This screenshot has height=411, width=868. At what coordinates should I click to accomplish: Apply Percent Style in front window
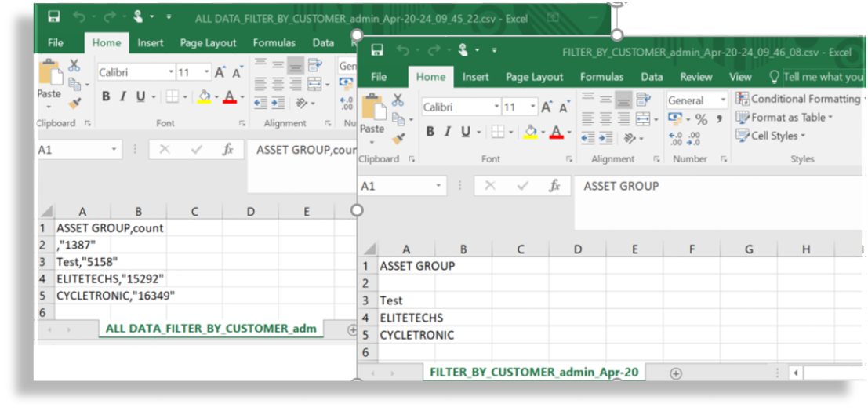coord(701,119)
